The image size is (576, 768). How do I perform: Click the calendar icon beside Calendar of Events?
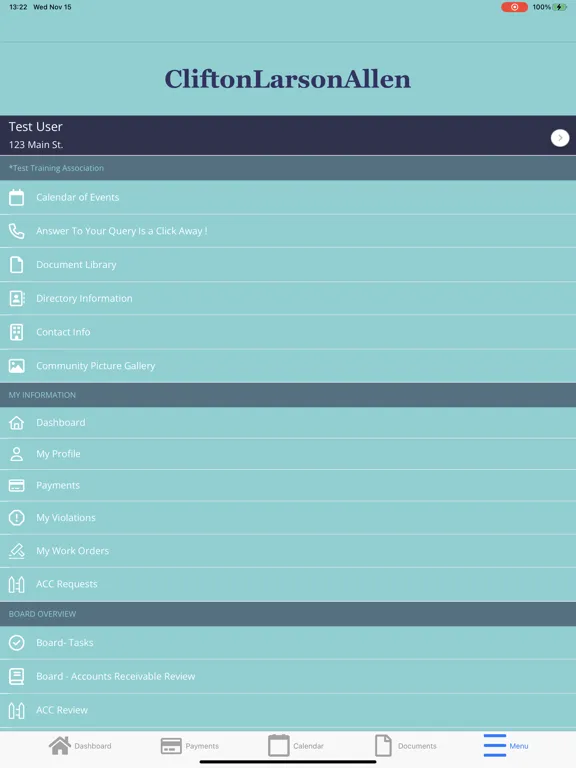(x=17, y=197)
